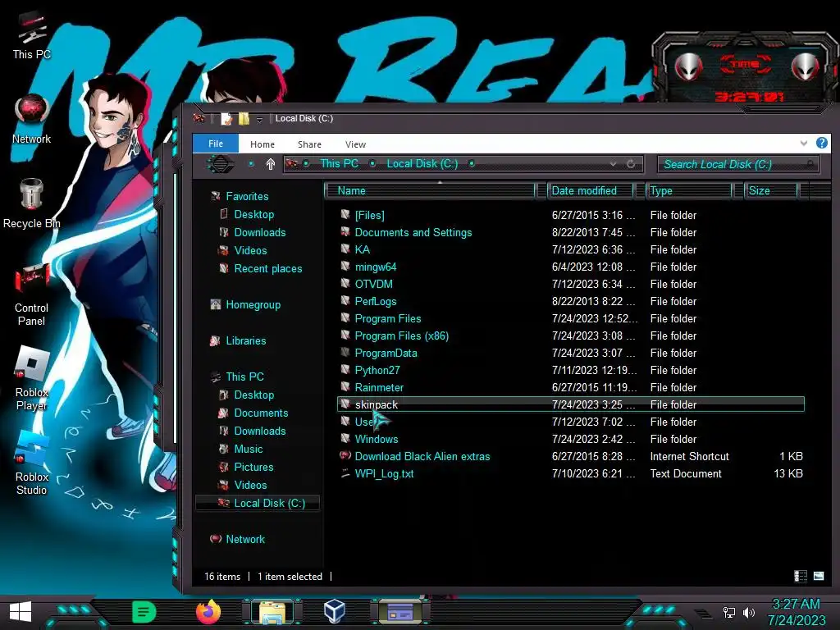The image size is (840, 630).
Task: Click File Explorer taskbar icon
Action: pos(272,613)
